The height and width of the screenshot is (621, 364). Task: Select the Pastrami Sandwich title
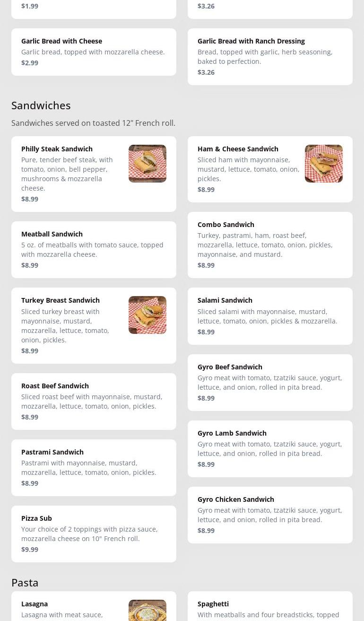(x=52, y=452)
